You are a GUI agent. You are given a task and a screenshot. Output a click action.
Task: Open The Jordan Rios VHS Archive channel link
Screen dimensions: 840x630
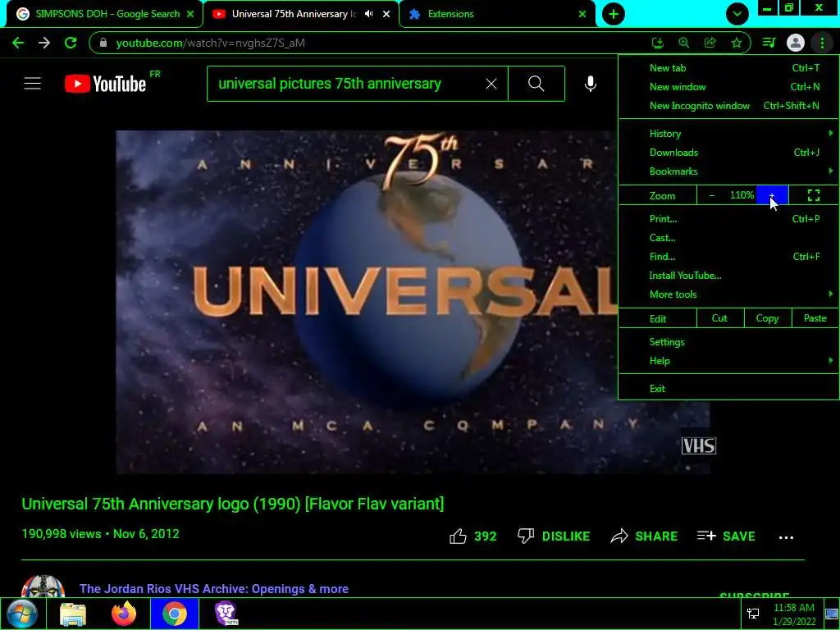coord(214,589)
